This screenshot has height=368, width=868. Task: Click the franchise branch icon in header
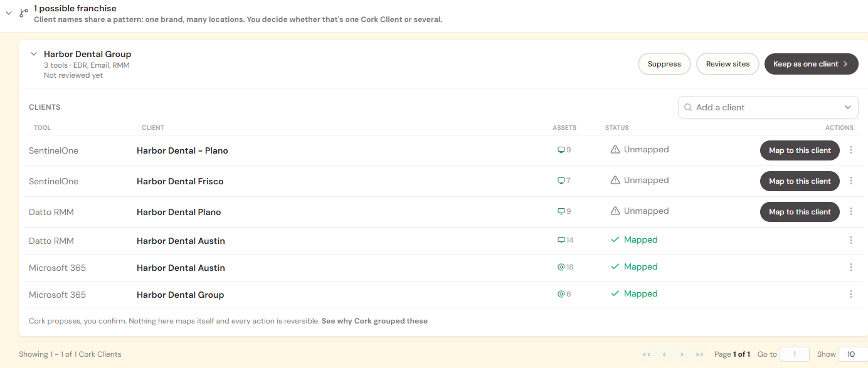tap(24, 13)
